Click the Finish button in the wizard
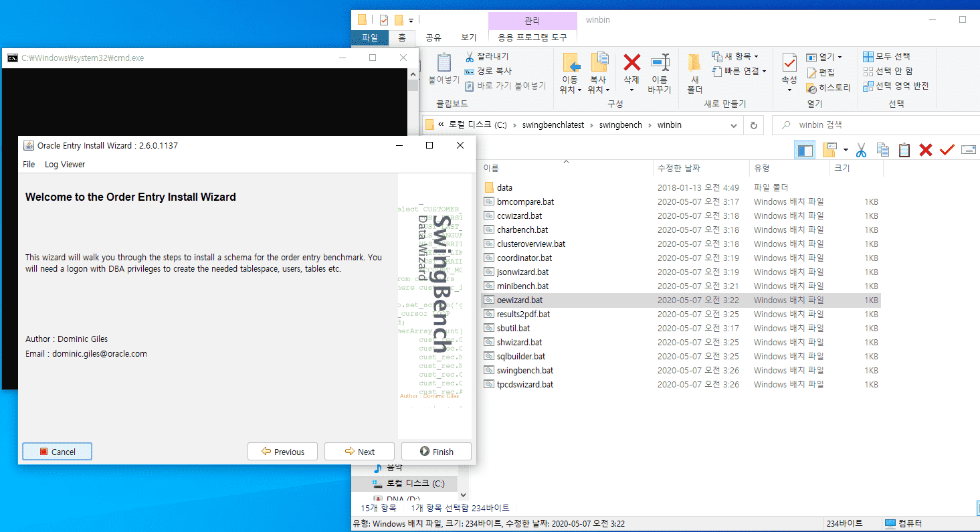The height and width of the screenshot is (532, 980). pyautogui.click(x=436, y=452)
